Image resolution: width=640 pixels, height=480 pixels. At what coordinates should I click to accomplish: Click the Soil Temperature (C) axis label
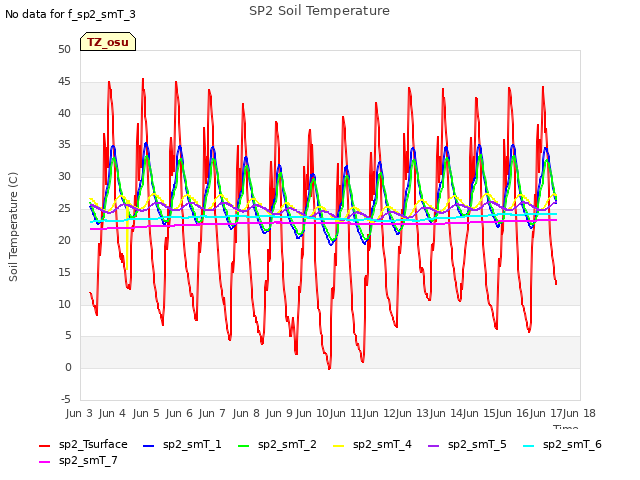[x=13, y=227]
